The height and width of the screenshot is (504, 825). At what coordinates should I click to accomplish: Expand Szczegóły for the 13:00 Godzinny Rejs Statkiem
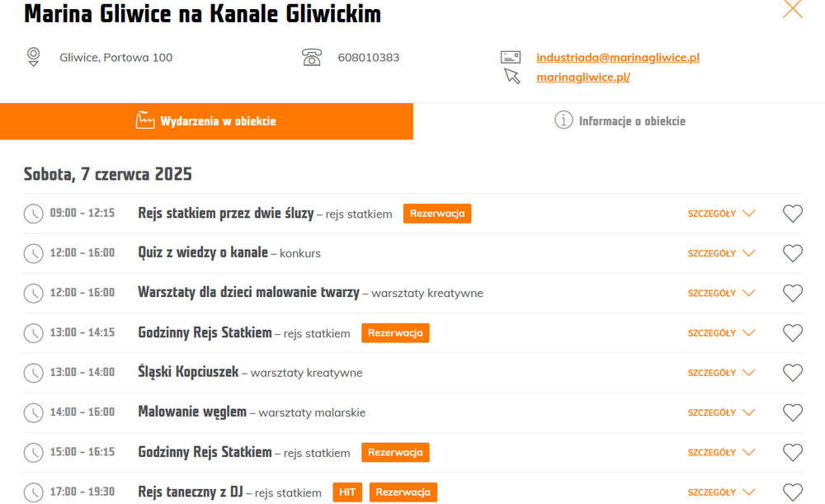tap(721, 333)
